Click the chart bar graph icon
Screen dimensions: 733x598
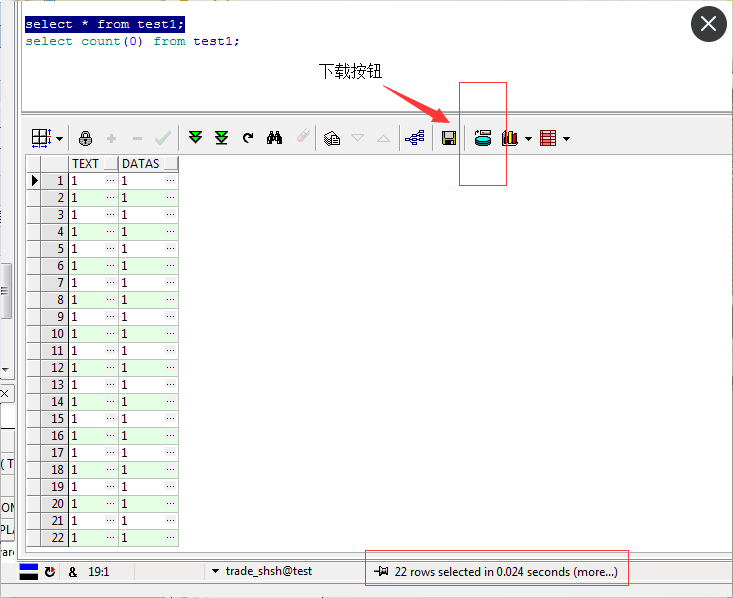(510, 138)
